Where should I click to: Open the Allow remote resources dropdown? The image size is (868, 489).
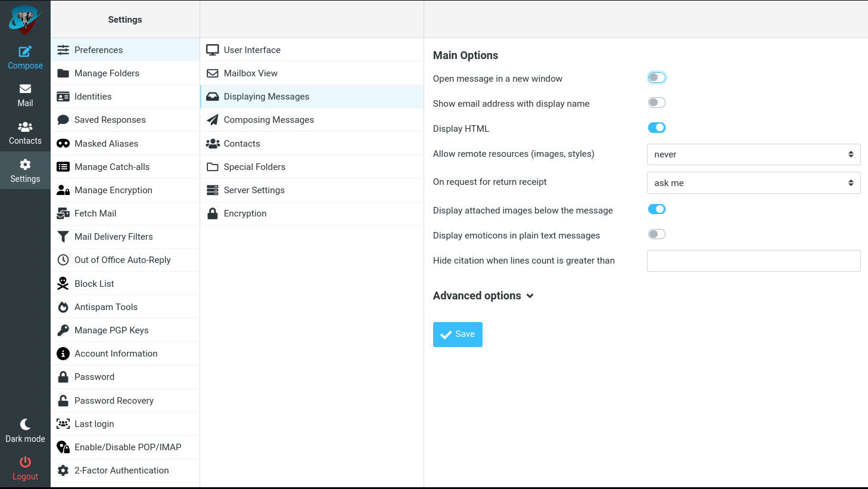(754, 154)
